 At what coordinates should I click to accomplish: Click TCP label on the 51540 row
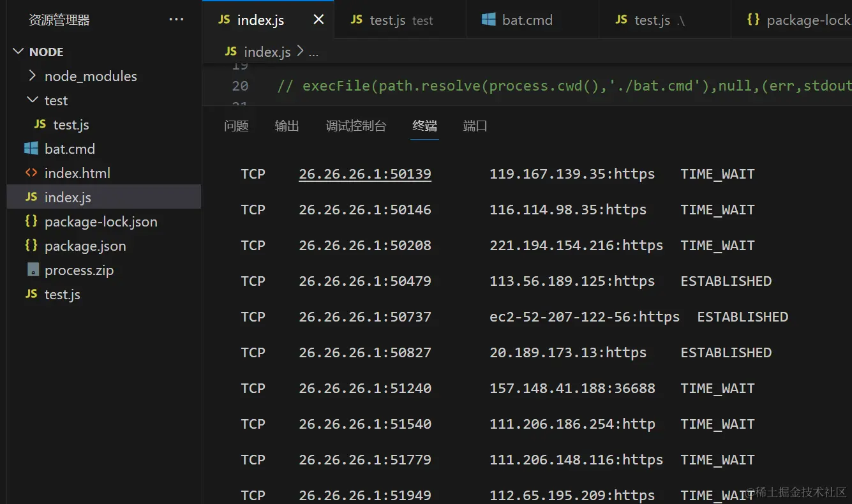253,424
